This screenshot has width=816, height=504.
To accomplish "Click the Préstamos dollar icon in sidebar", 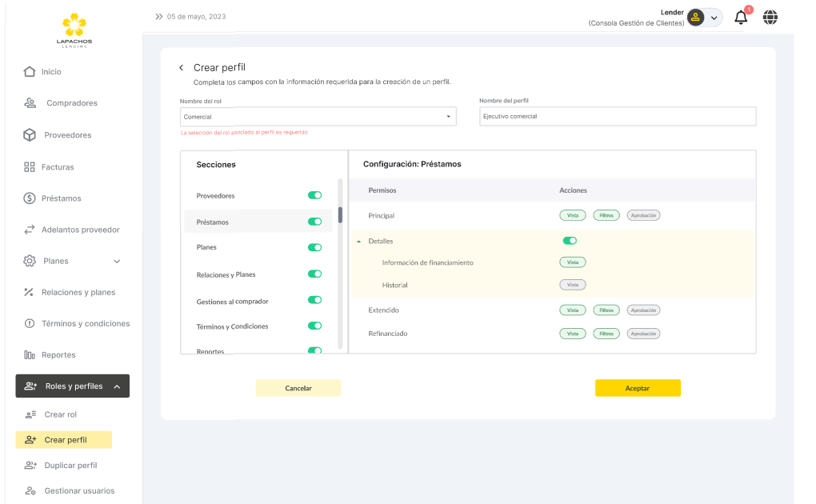I will point(30,198).
